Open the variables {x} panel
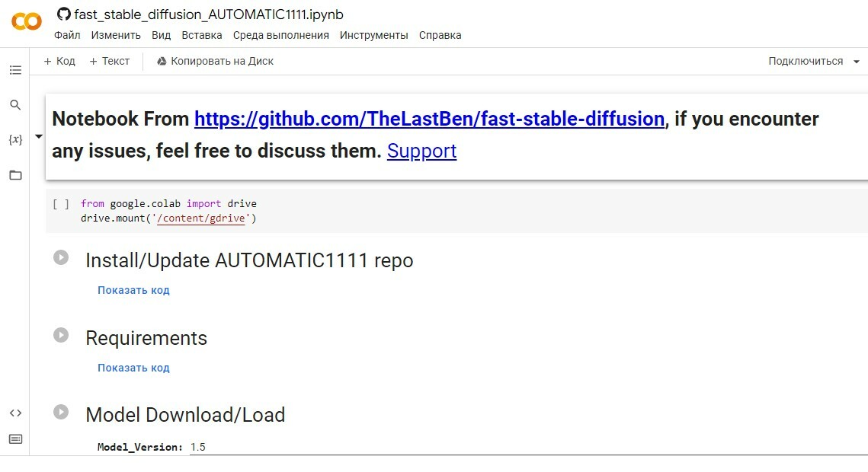This screenshot has width=868, height=472. click(x=15, y=140)
